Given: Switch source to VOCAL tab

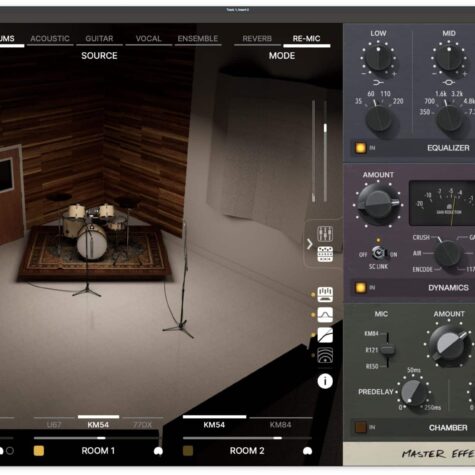Looking at the screenshot, I should (149, 39).
